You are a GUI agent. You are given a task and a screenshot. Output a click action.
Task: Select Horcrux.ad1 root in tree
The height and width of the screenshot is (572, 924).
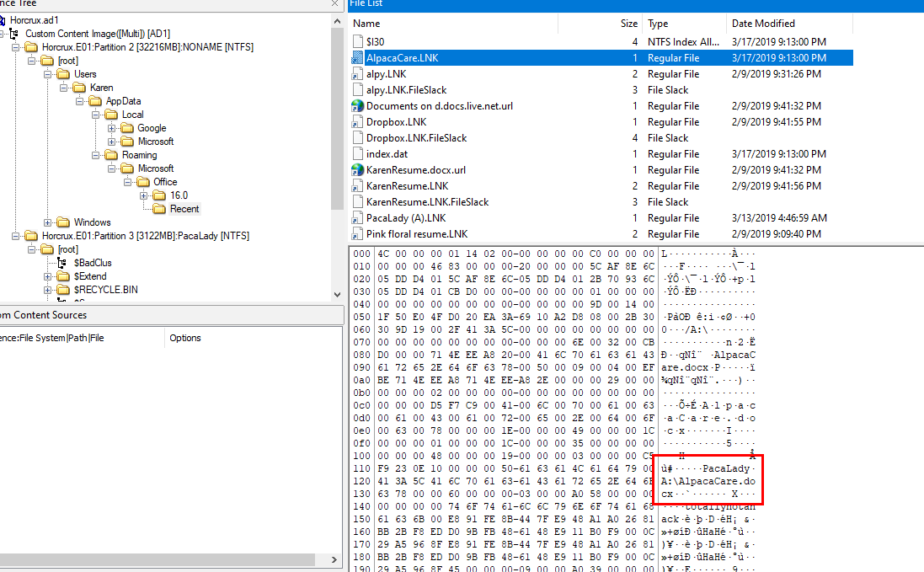35,20
